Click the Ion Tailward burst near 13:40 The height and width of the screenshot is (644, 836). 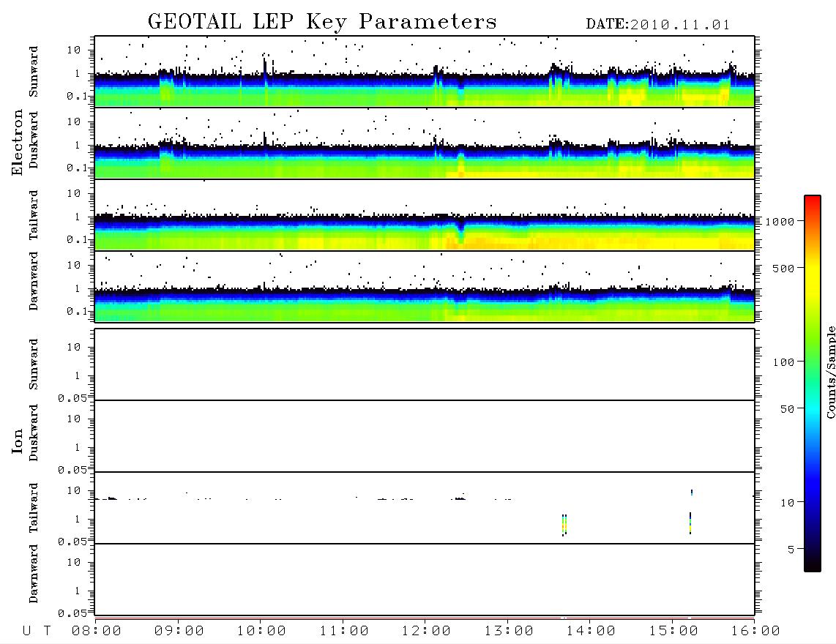click(x=564, y=525)
